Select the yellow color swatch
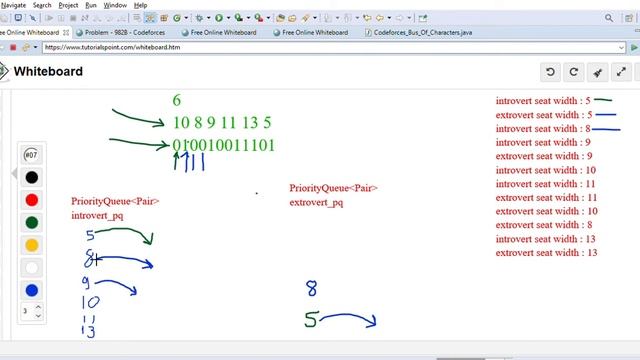This screenshot has width=640, height=360. pyautogui.click(x=31, y=245)
